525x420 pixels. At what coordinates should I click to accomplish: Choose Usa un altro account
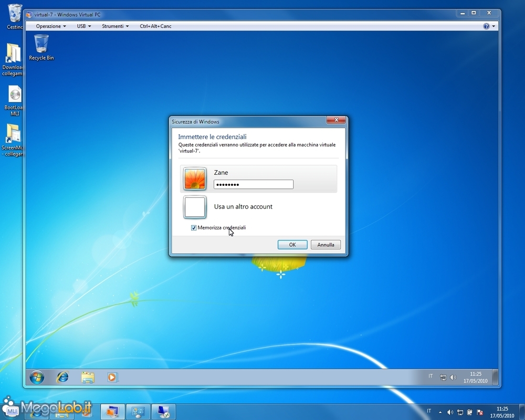click(x=243, y=207)
